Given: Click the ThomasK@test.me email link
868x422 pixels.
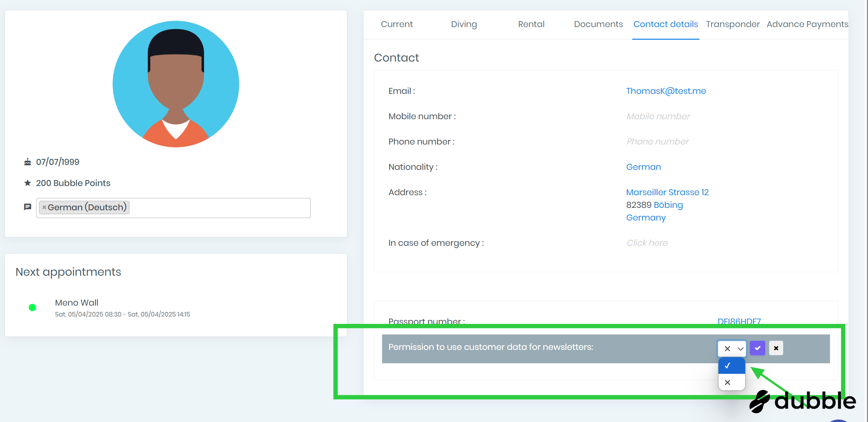Looking at the screenshot, I should pyautogui.click(x=666, y=91).
